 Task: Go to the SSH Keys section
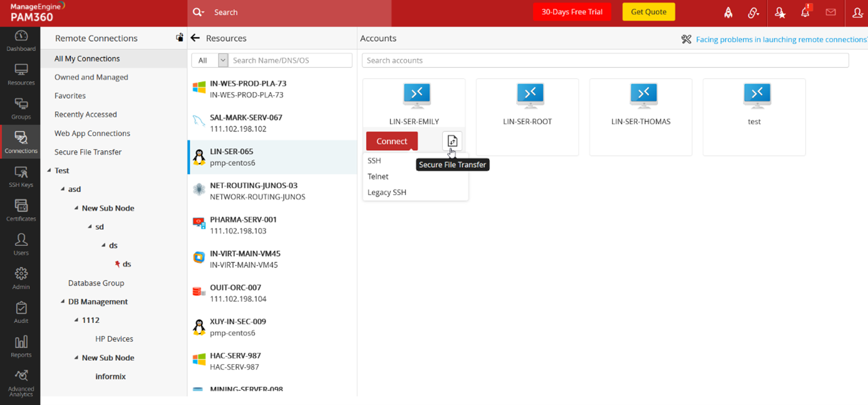point(21,176)
